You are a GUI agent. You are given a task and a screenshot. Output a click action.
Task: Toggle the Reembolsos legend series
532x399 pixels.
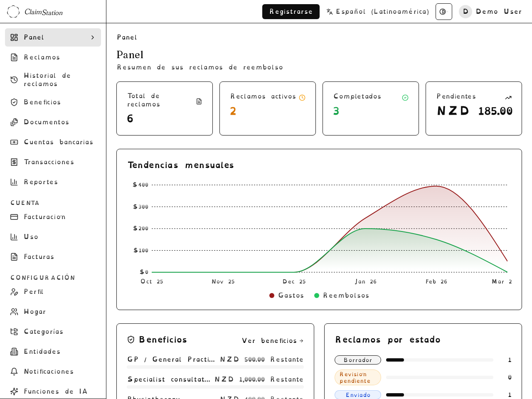click(342, 296)
